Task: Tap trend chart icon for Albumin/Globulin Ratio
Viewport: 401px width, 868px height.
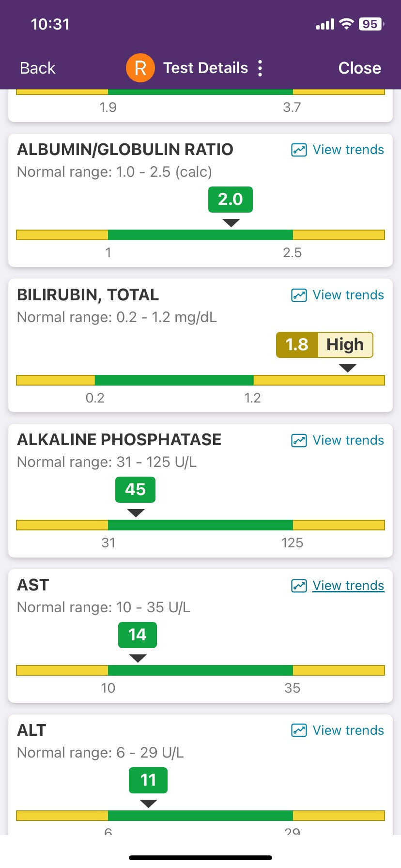Action: pos(299,150)
